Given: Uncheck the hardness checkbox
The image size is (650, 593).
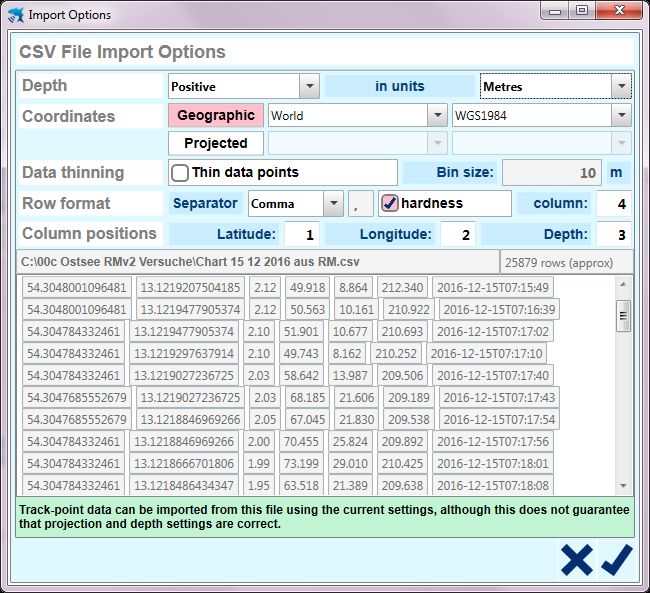Looking at the screenshot, I should pyautogui.click(x=390, y=203).
